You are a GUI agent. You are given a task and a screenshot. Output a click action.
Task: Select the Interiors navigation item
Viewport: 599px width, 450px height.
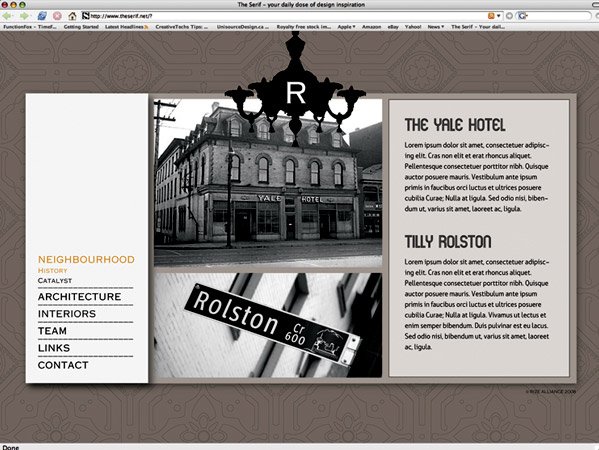(67, 314)
